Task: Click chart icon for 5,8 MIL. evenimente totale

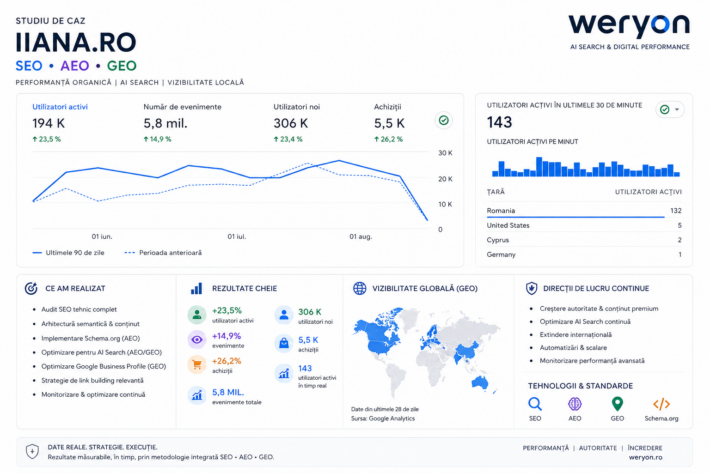Action: (197, 396)
